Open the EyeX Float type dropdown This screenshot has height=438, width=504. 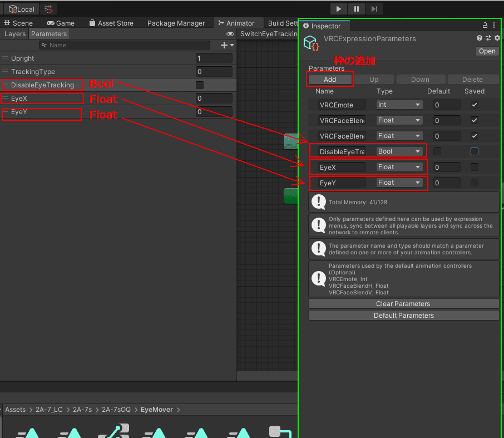pos(399,167)
